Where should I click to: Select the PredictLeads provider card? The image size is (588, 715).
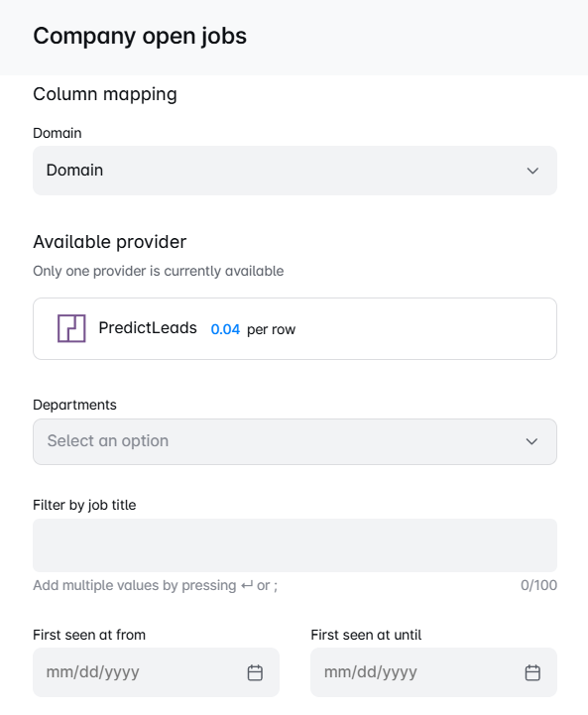click(x=294, y=329)
